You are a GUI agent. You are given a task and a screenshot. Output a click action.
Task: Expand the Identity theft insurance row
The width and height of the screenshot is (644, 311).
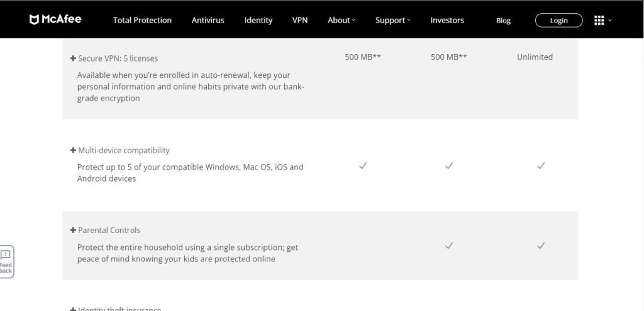tap(73, 309)
